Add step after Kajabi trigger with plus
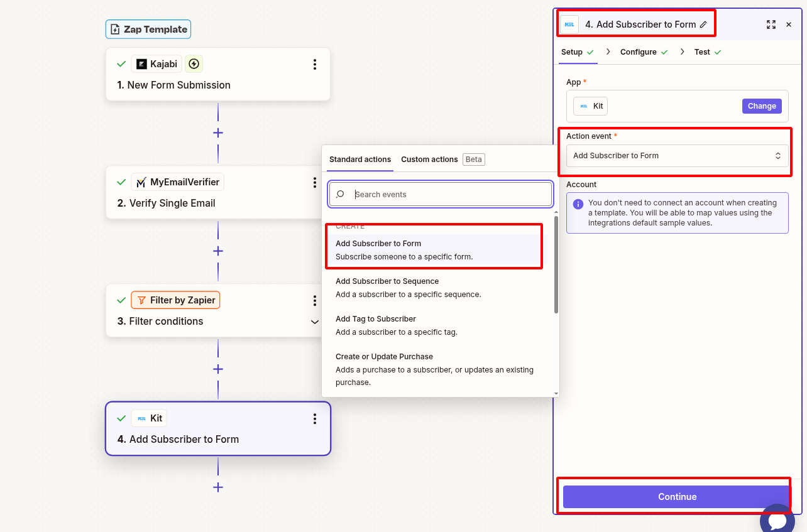 click(x=218, y=133)
